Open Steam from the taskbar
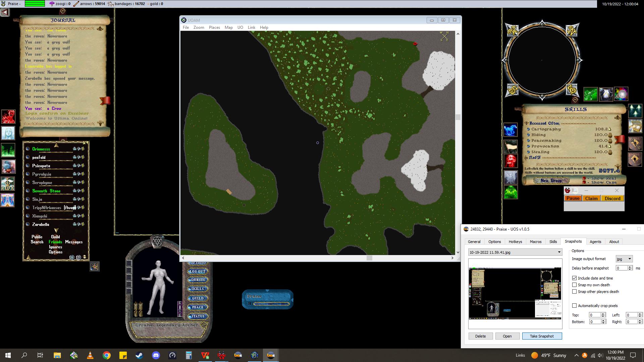The image size is (644, 362). click(139, 355)
